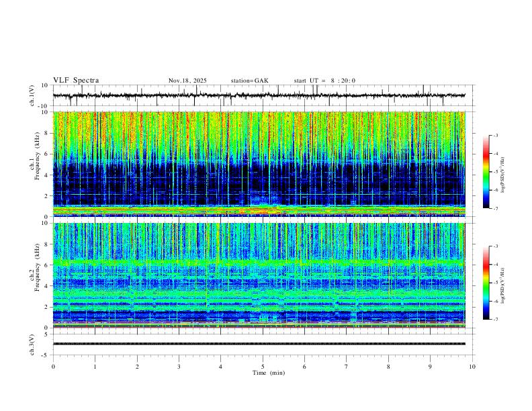The image size is (532, 411).
Task: Click the 'ch.3(V)' axis label
Action: pos(32,345)
